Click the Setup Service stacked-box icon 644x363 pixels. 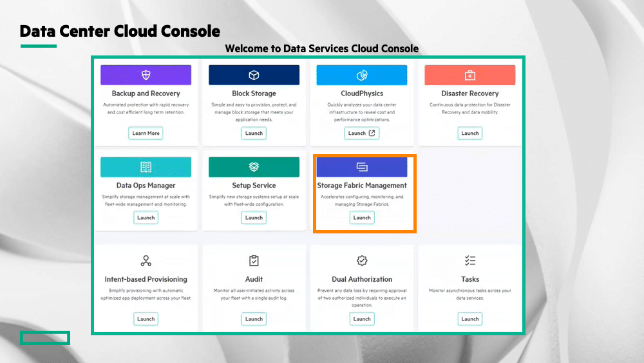pos(254,167)
